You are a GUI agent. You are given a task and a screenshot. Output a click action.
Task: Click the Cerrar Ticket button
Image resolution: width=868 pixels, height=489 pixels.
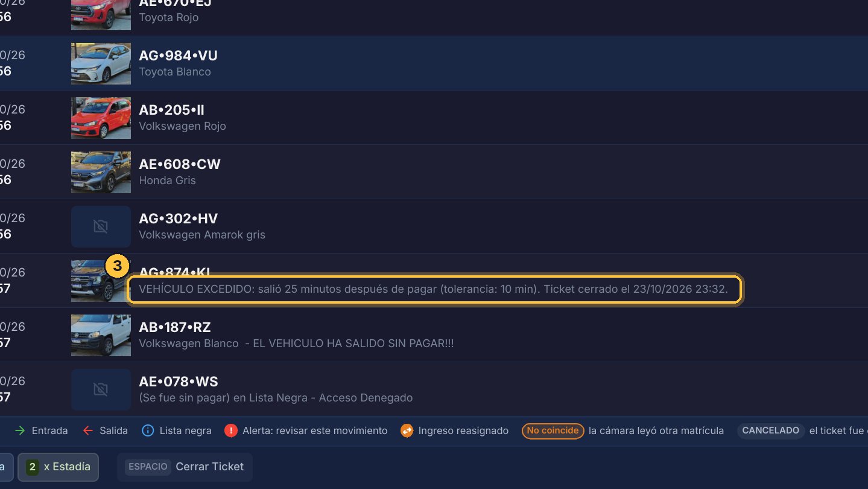(x=185, y=467)
